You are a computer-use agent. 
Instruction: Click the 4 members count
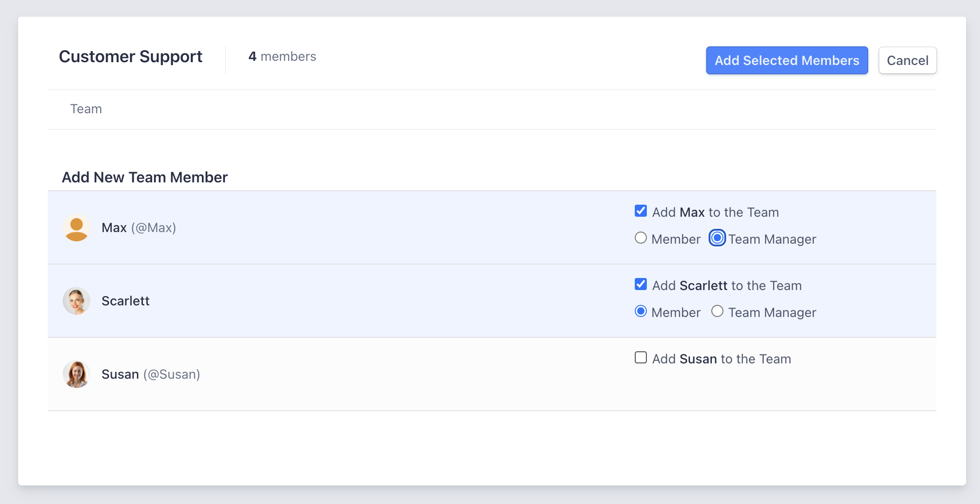[282, 57]
